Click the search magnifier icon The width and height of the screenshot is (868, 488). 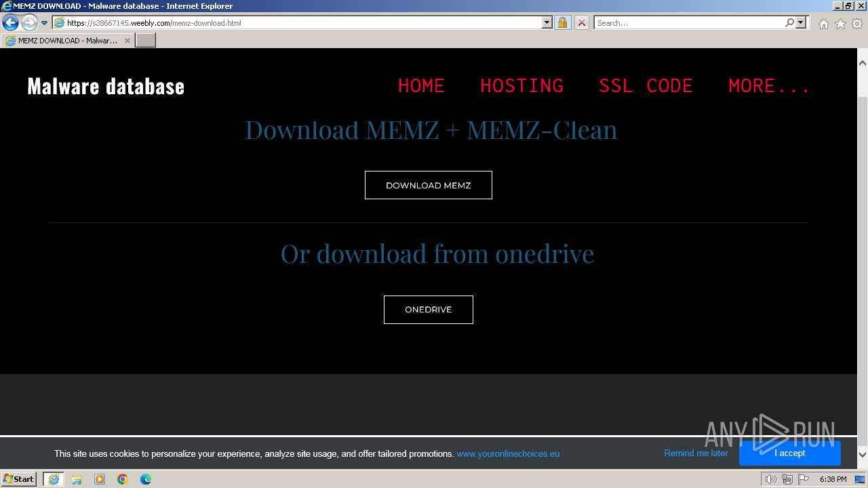tap(789, 22)
